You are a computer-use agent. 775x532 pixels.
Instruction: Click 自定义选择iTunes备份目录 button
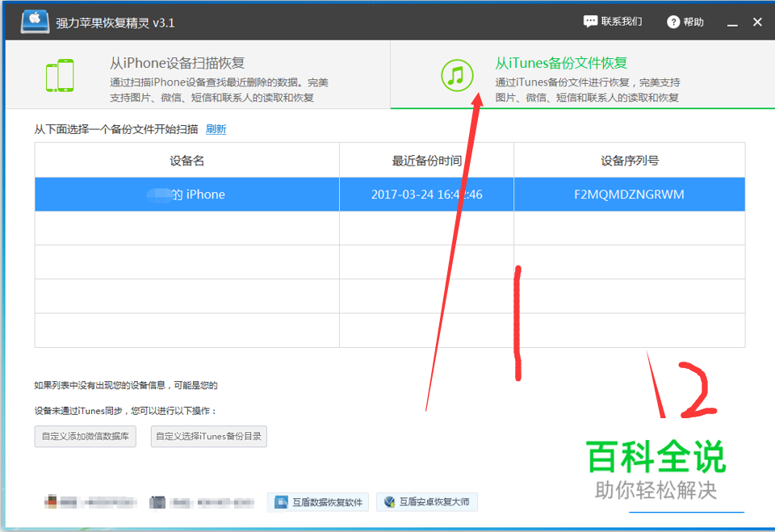[x=208, y=437]
